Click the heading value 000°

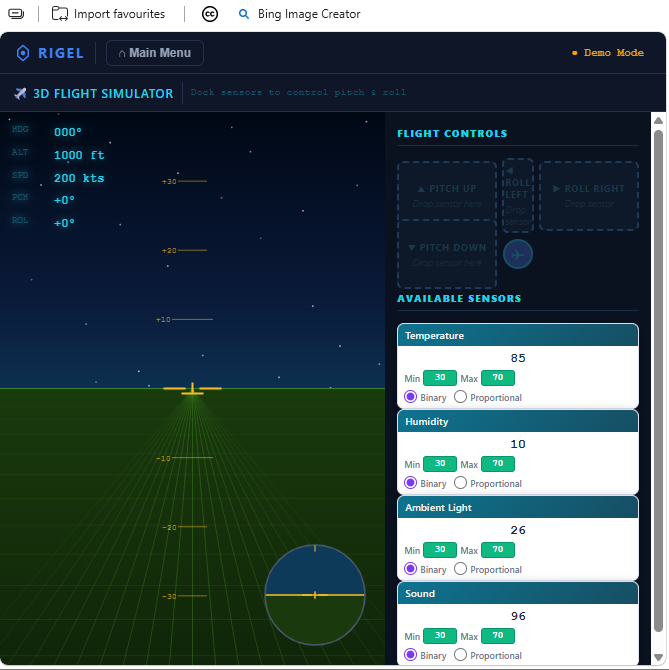(67, 132)
